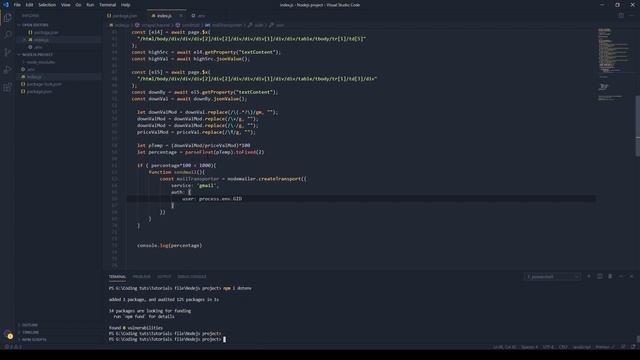Select index.js under Open Editors
Image resolution: width=640 pixels, height=360 pixels.
coord(58,40)
